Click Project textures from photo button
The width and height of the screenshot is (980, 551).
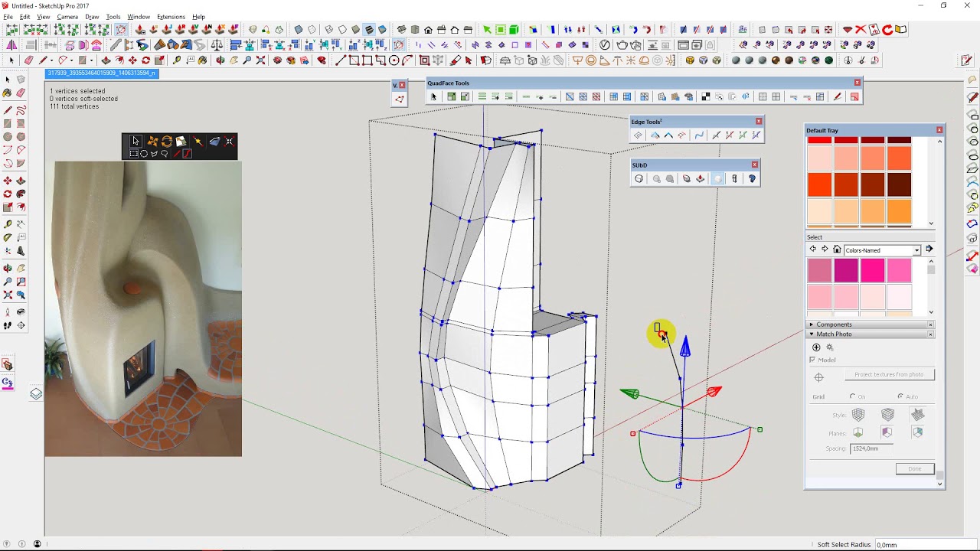(x=889, y=375)
